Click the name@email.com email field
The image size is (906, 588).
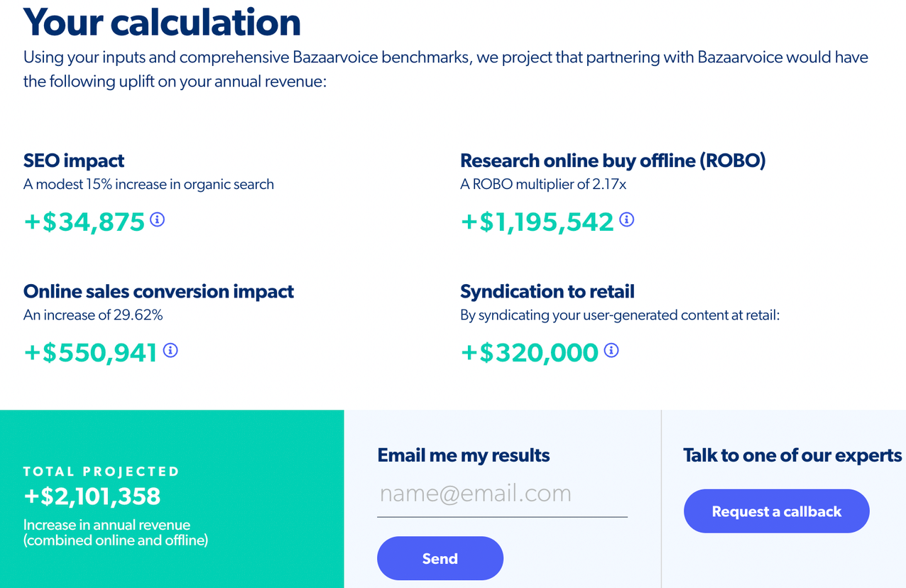point(502,494)
